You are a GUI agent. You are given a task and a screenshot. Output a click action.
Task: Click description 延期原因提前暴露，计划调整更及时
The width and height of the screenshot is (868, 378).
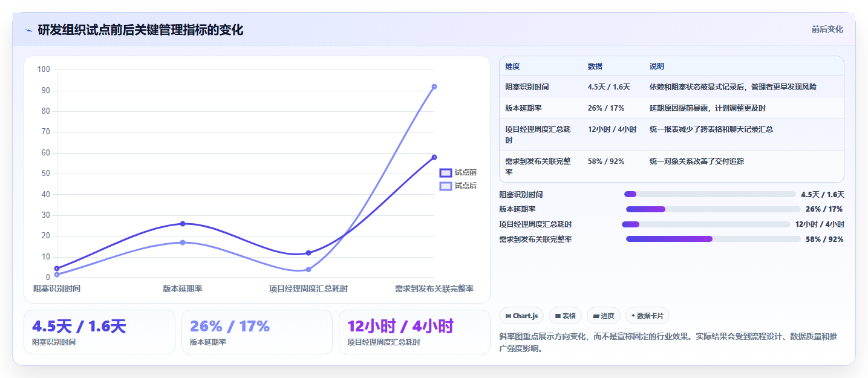pyautogui.click(x=708, y=108)
